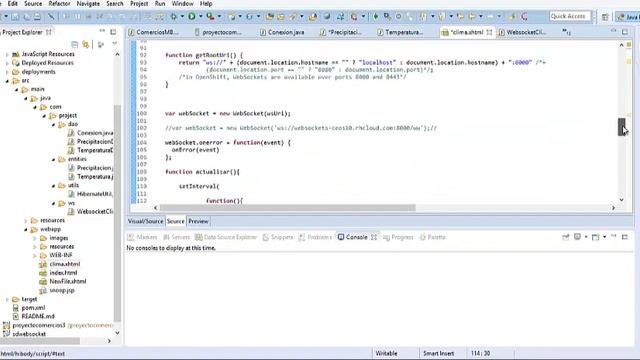Expand the deployments folder
The image size is (640, 360).
pos(7,72)
